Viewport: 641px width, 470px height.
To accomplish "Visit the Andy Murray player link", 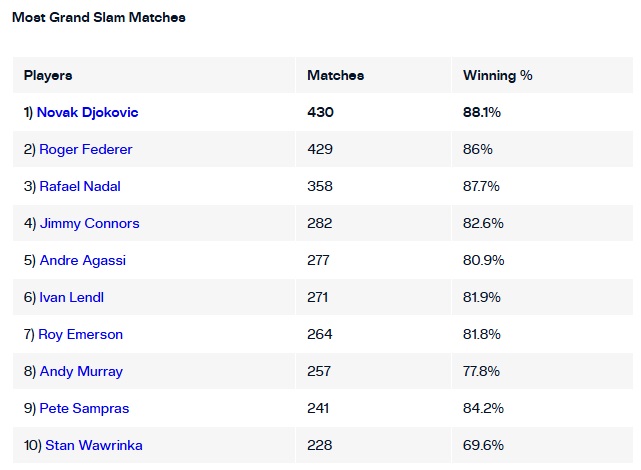I will pos(81,372).
